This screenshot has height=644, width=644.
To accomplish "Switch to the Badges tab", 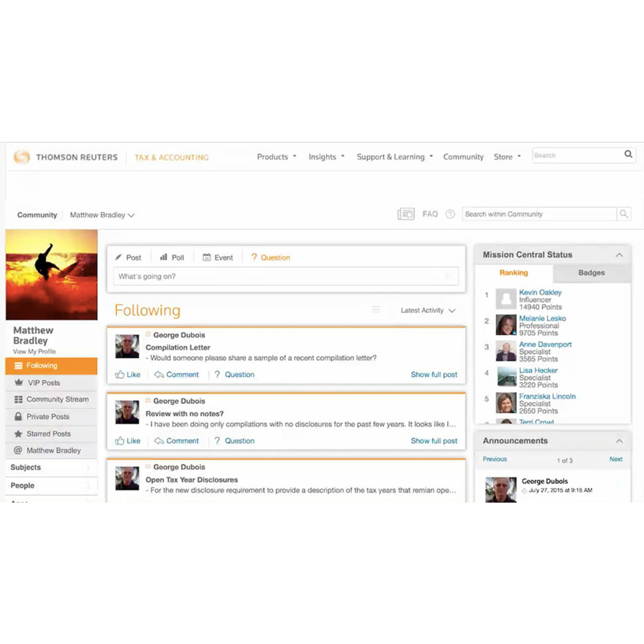I will (591, 273).
